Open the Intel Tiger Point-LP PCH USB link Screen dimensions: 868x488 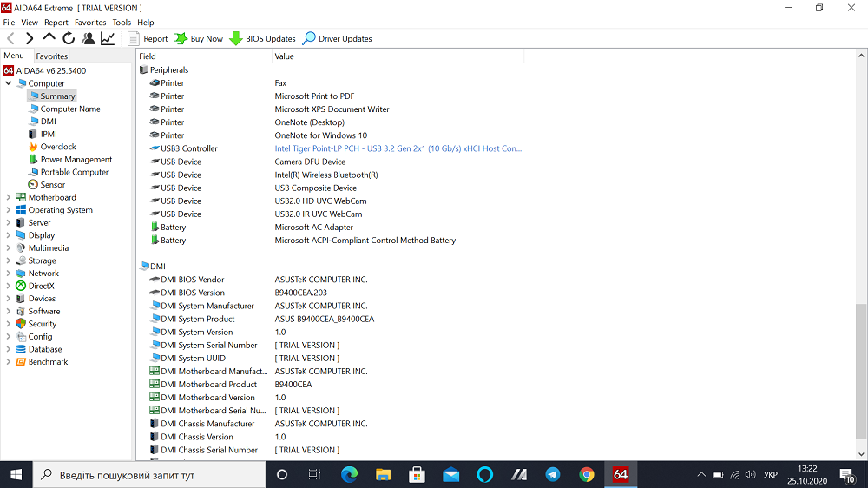click(x=398, y=148)
